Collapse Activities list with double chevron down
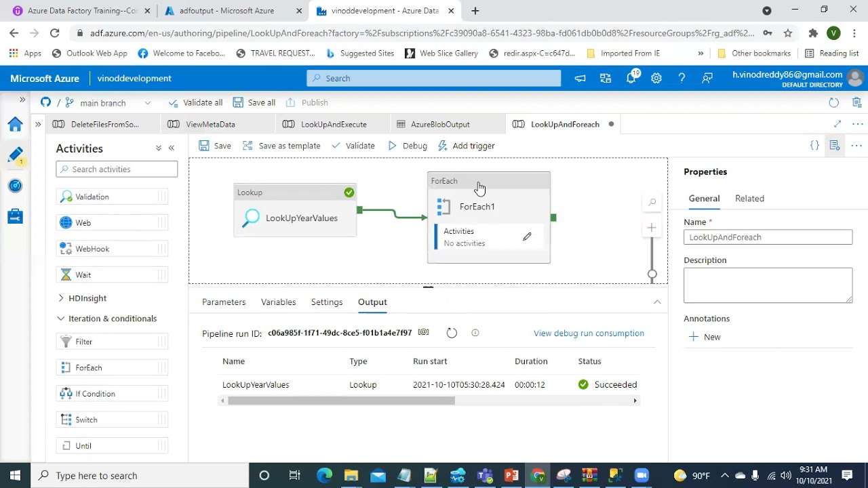868x488 pixels. point(159,148)
